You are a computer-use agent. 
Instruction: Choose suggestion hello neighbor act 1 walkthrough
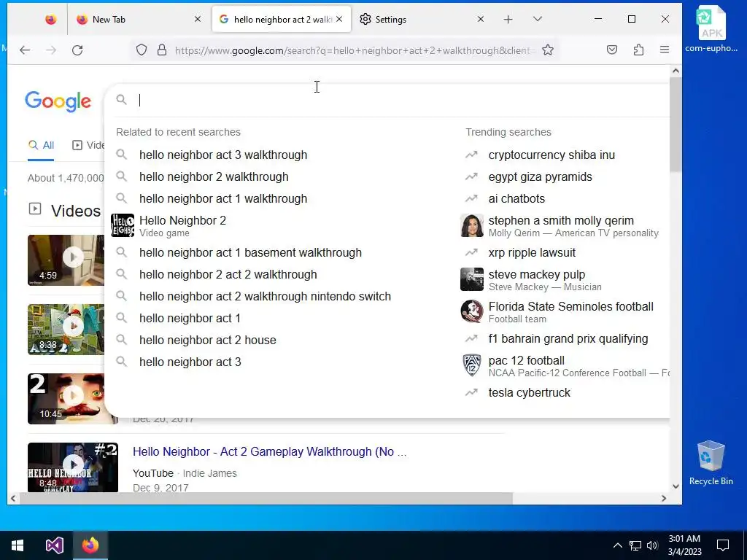click(x=223, y=198)
